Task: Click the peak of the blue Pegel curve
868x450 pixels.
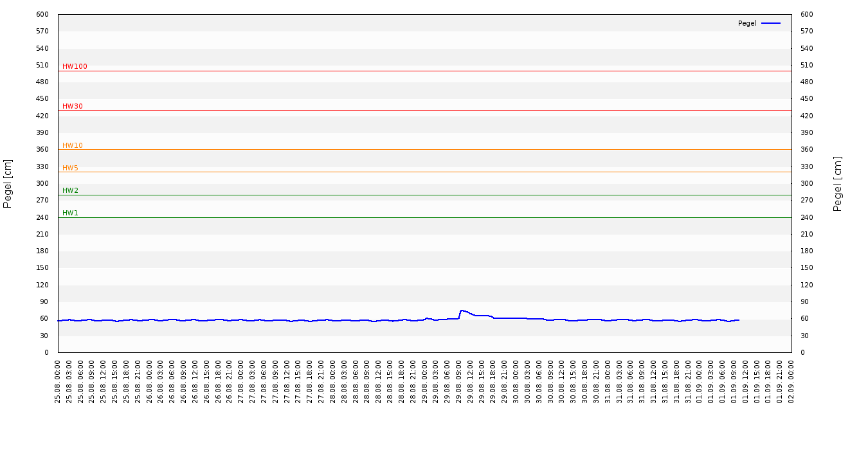Action: (461, 310)
